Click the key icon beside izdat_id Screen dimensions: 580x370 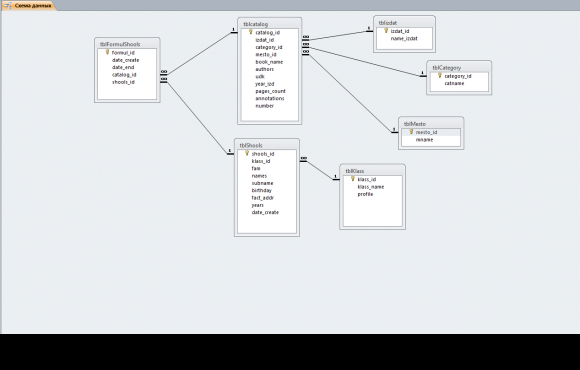pos(386,31)
